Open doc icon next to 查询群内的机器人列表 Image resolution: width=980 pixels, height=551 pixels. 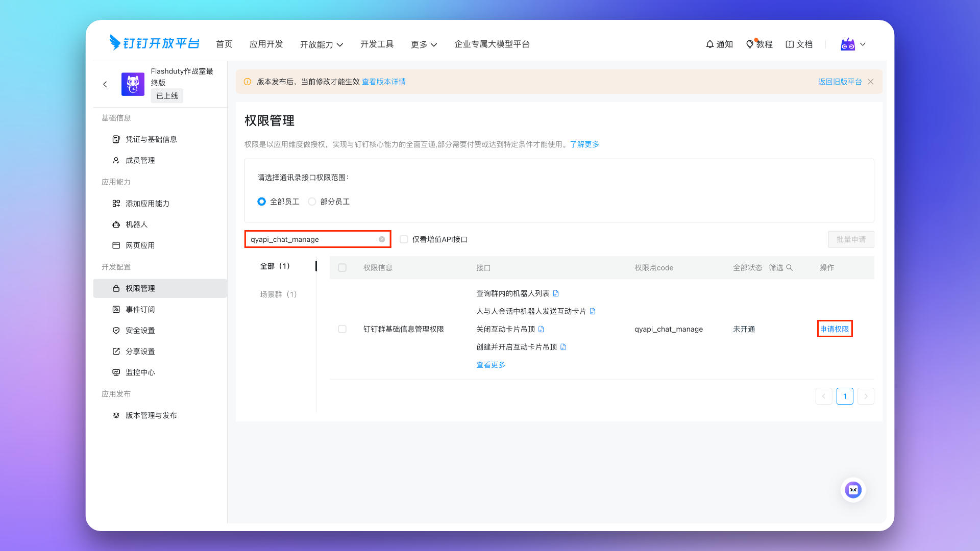click(556, 293)
